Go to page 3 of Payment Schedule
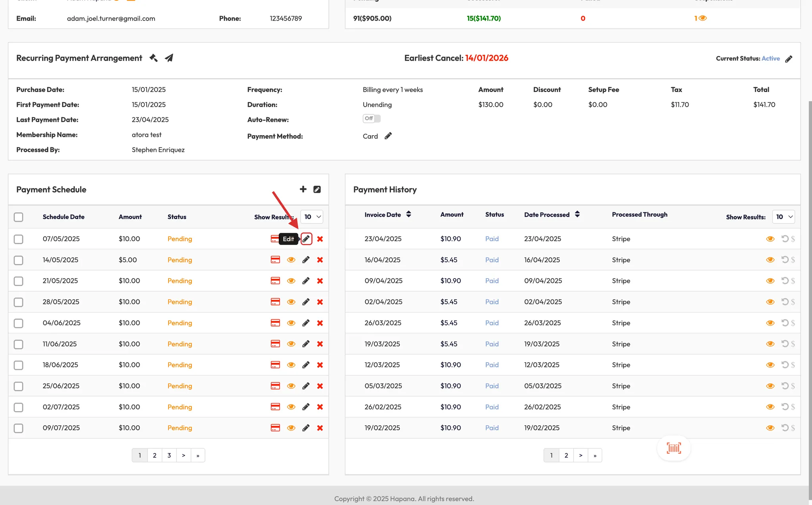Image resolution: width=812 pixels, height=505 pixels. click(169, 455)
